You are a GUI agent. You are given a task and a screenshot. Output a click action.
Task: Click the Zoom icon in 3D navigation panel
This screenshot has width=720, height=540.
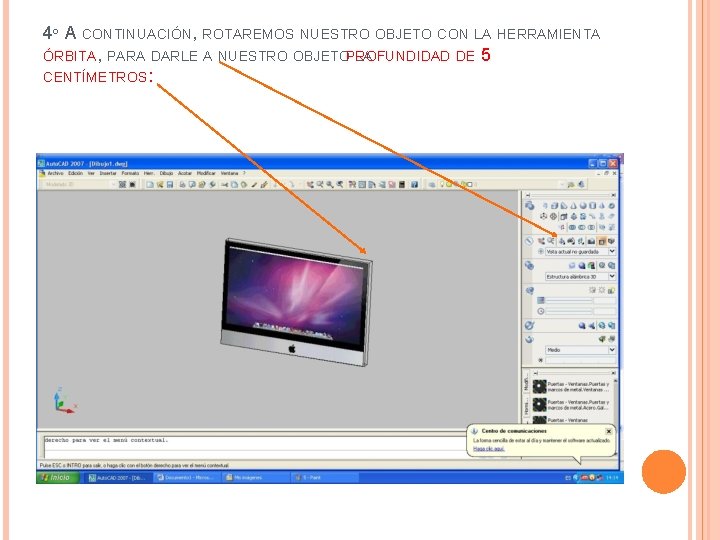(551, 241)
